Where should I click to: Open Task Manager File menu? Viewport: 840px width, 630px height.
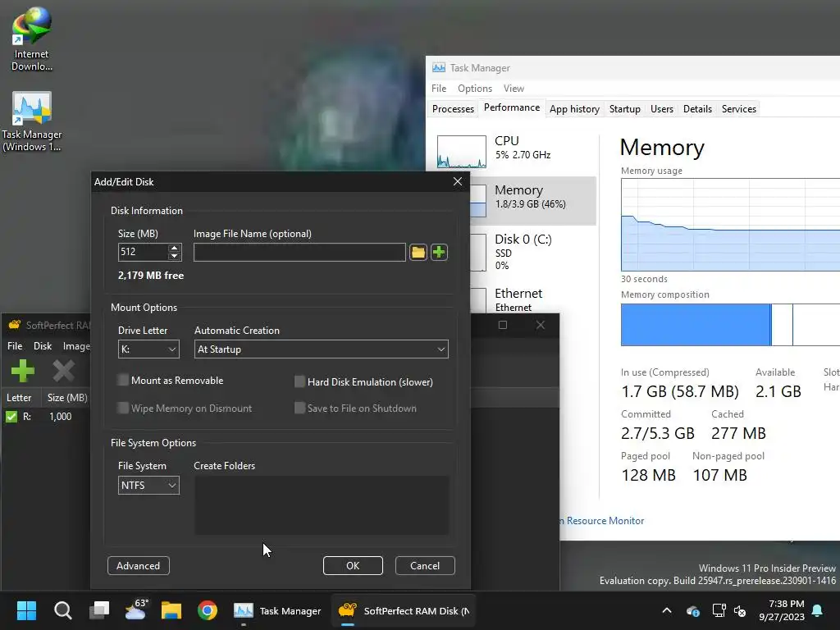(439, 89)
